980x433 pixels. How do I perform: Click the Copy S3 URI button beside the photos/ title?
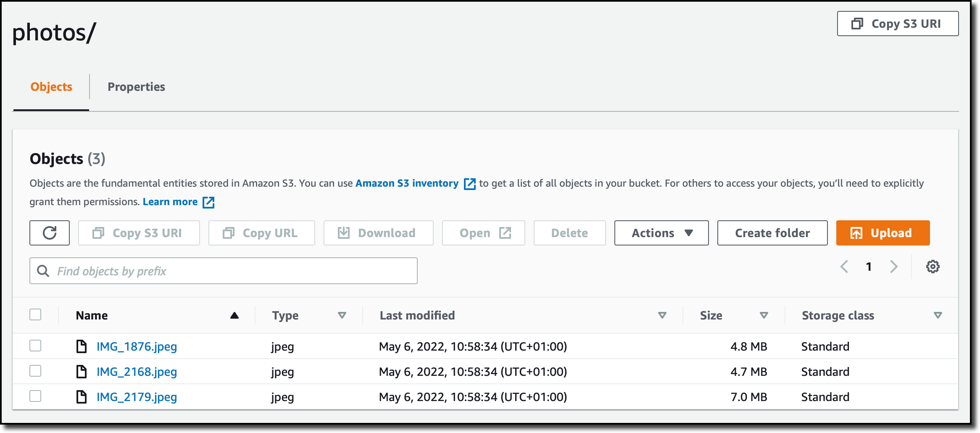pos(898,24)
